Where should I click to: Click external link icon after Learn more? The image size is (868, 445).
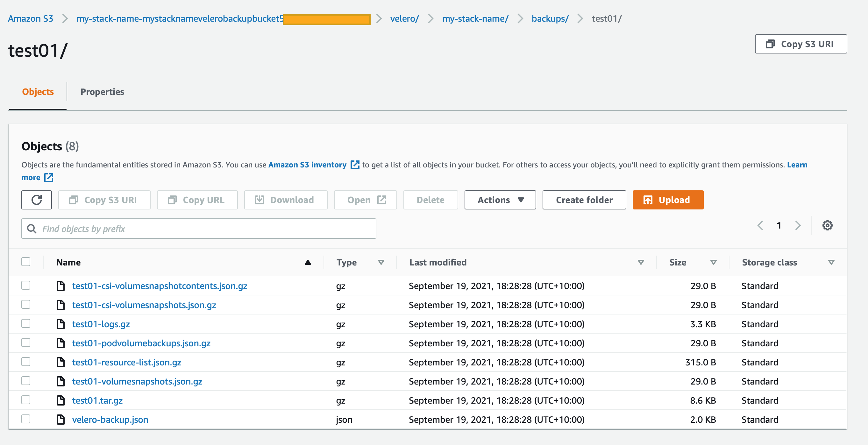(x=49, y=178)
